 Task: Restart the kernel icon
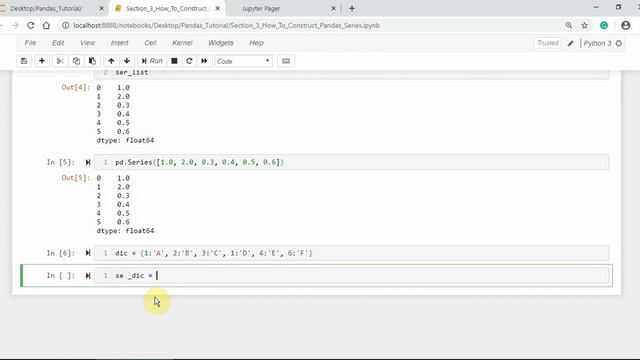189,61
